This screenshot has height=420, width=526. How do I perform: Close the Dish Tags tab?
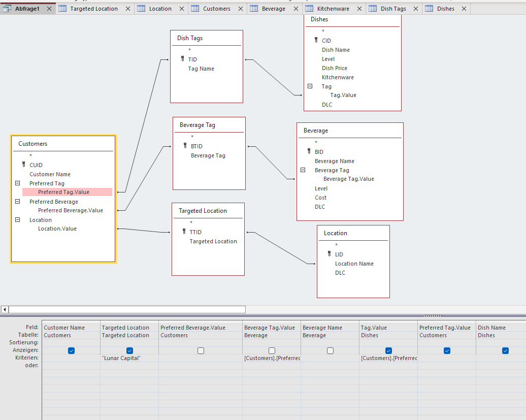coord(416,9)
